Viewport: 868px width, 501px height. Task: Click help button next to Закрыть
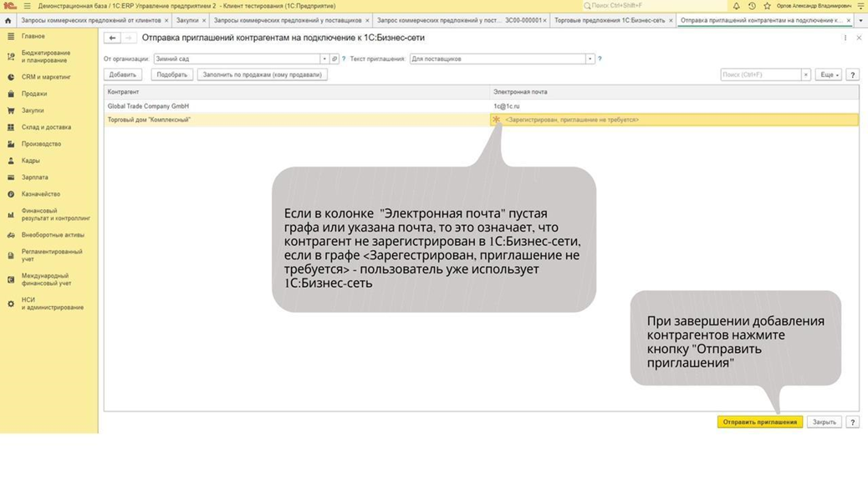(x=852, y=422)
